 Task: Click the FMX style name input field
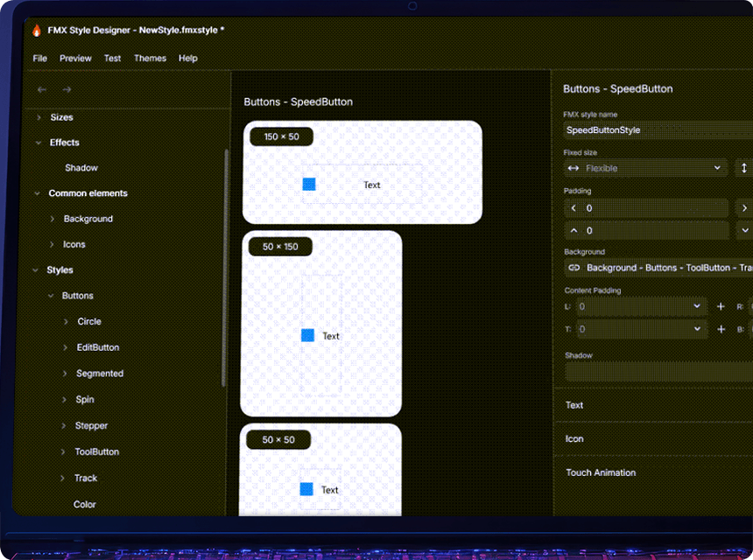tap(657, 130)
